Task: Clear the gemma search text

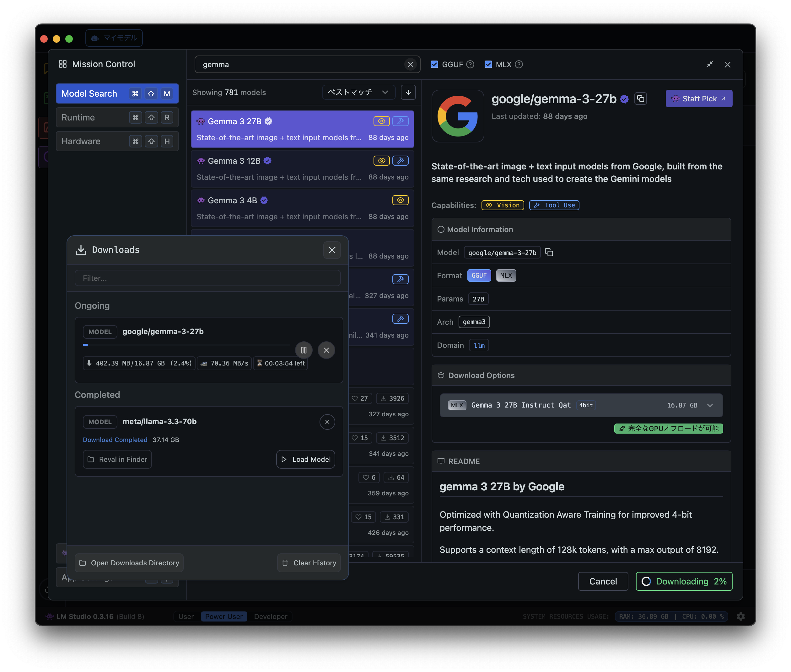Action: 411,64
